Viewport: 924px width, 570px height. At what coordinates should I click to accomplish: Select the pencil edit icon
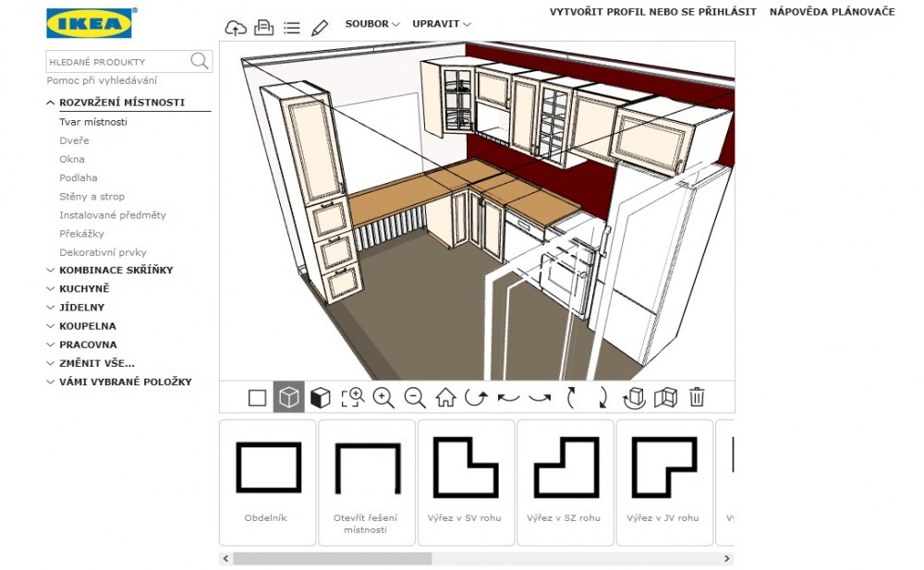click(320, 28)
